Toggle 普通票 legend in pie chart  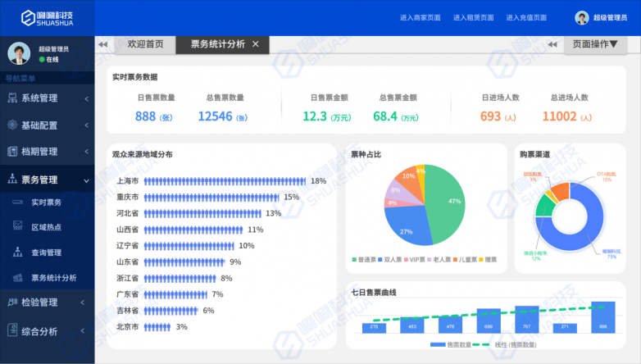click(x=362, y=260)
